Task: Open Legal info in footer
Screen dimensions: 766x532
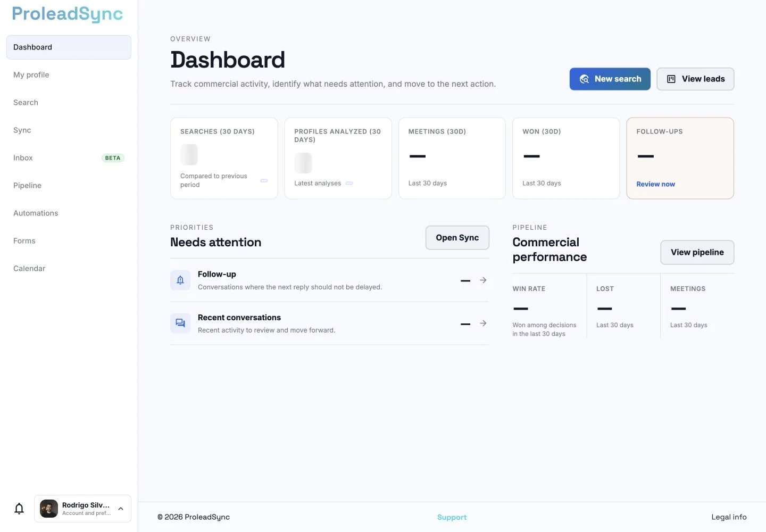Action: (729, 517)
